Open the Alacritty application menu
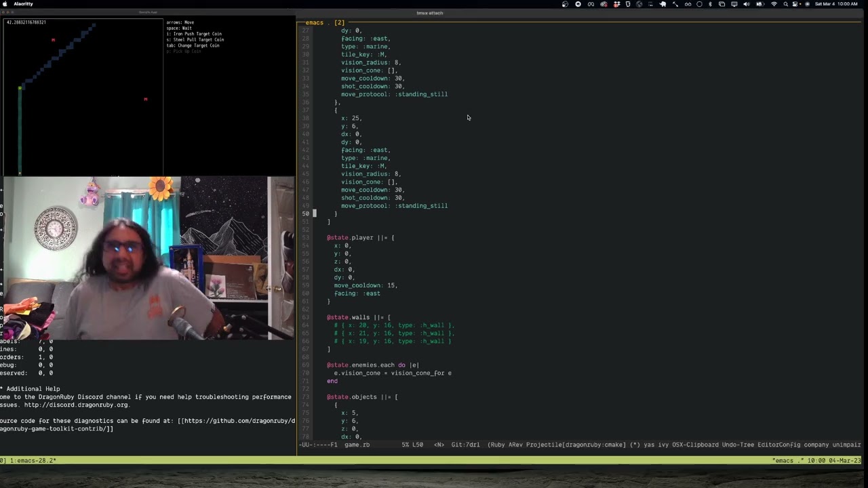 coord(23,3)
